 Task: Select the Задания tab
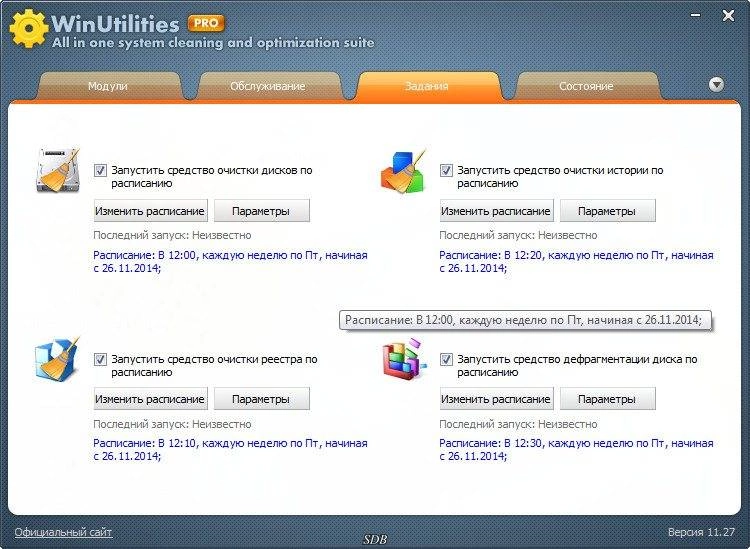click(427, 86)
